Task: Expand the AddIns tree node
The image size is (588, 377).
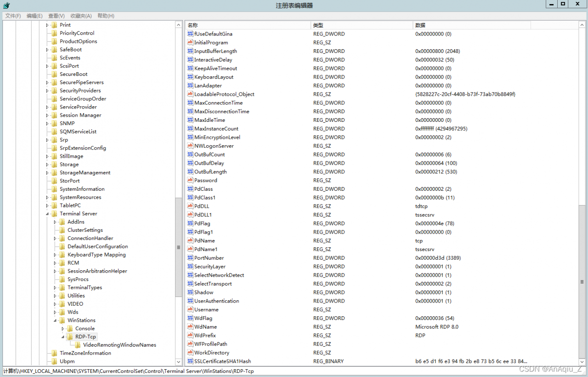Action: click(x=55, y=222)
